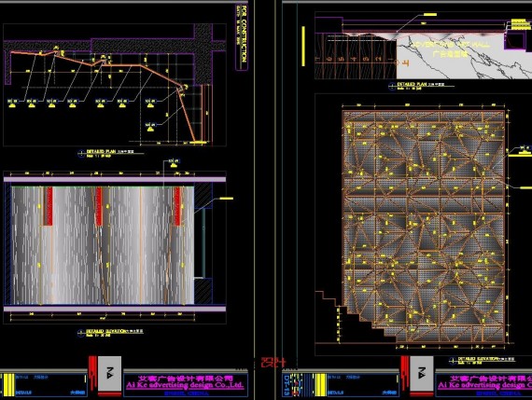Image resolution: width=532 pixels, height=400 pixels.
Task: Select the stair step outline beside lattice wall
Action: (x=357, y=315)
